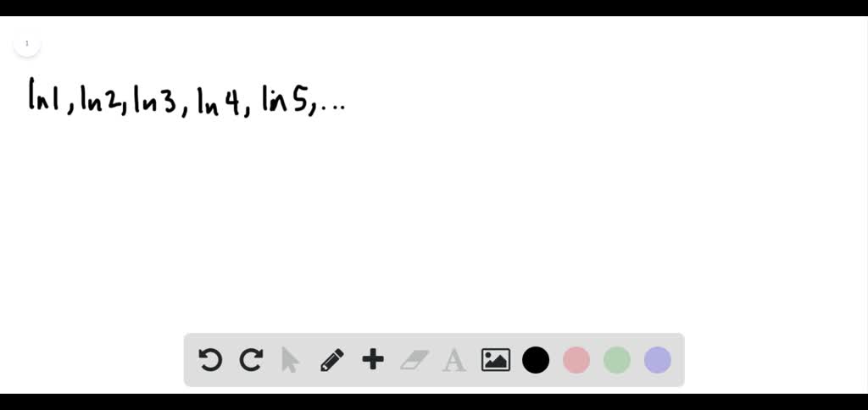
Task: Activate the eraser tool
Action: [414, 360]
